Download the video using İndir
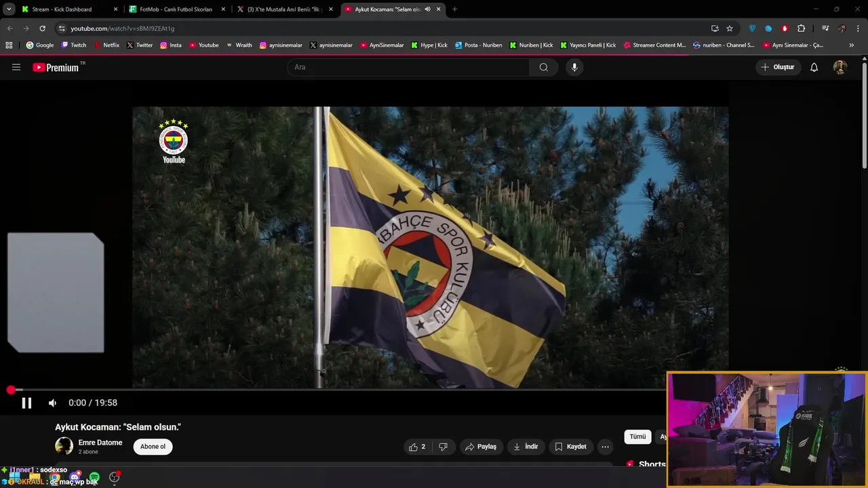 [526, 447]
